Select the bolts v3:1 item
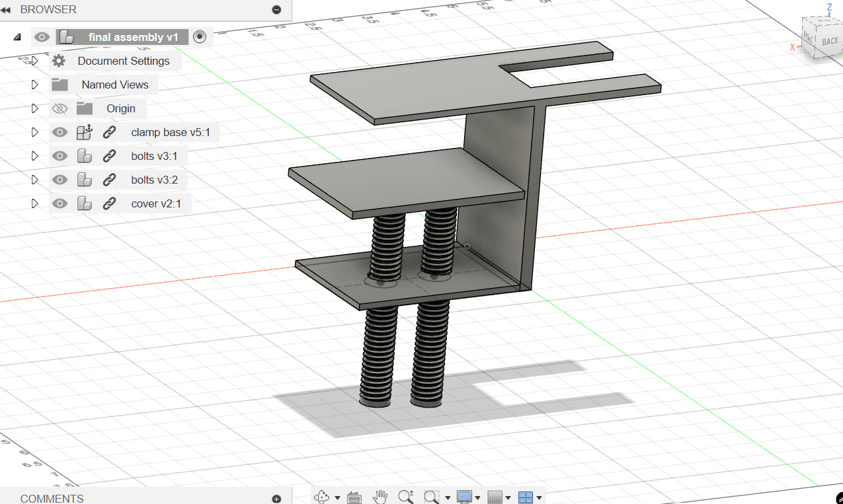Viewport: 843px width, 504px height. point(154,157)
